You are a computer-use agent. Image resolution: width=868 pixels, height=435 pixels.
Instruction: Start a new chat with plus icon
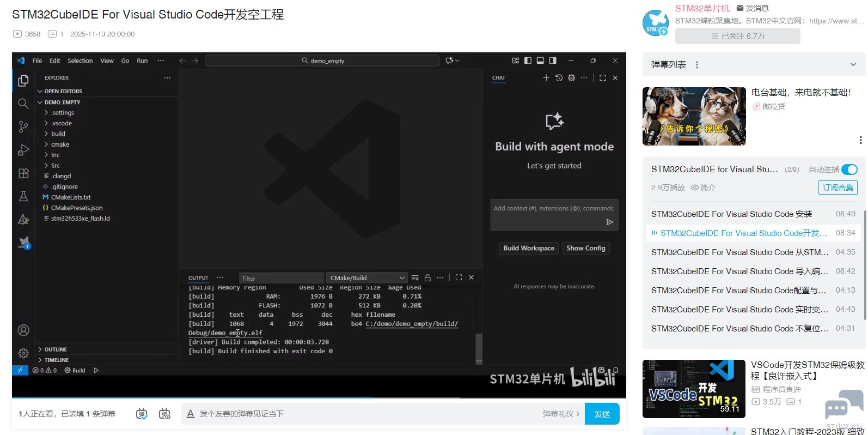coord(546,78)
